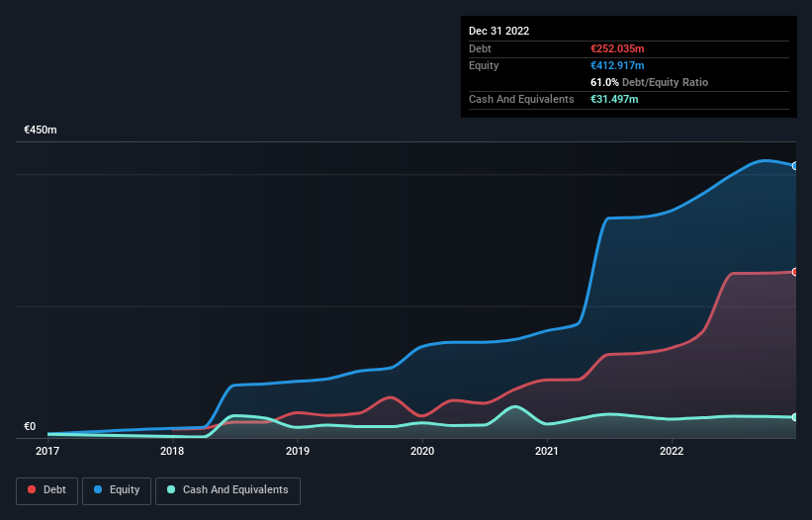Click the €450m y-axis label
This screenshot has width=812, height=520.
[41, 130]
